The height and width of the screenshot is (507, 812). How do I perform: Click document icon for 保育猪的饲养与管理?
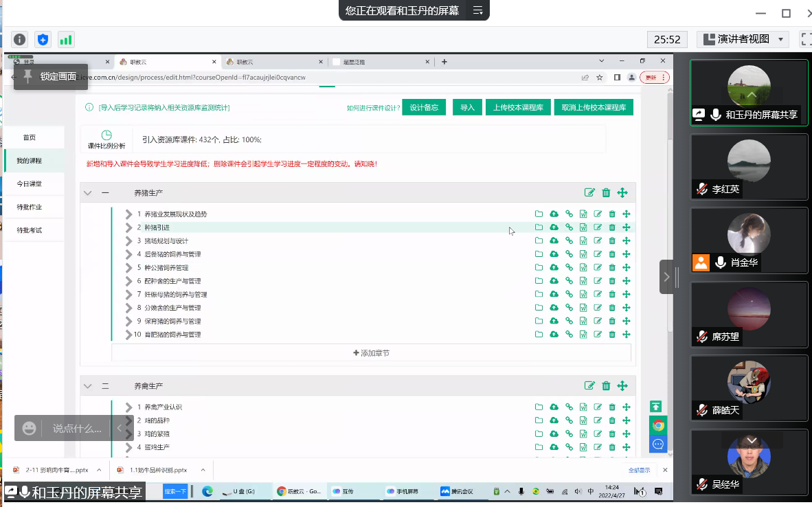(583, 321)
